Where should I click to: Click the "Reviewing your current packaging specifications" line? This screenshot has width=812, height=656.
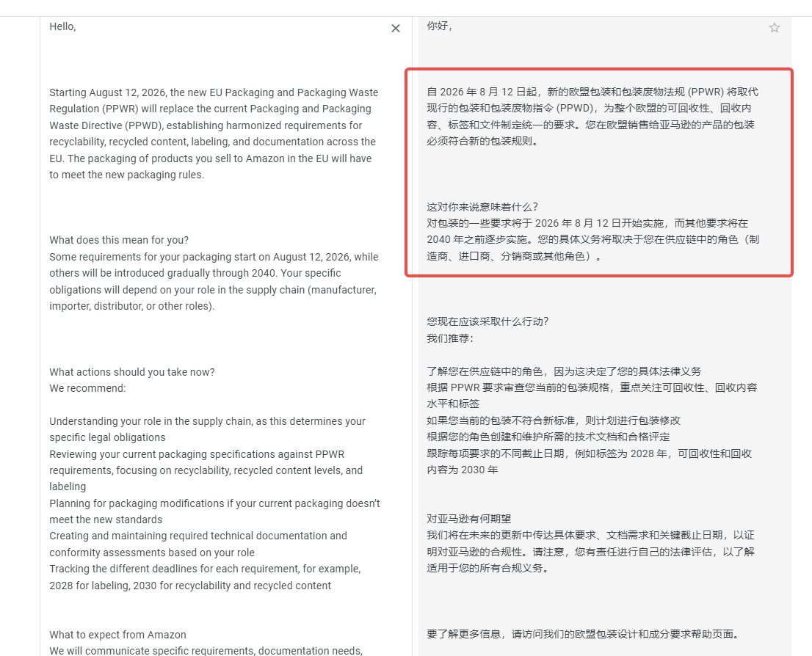pyautogui.click(x=207, y=454)
